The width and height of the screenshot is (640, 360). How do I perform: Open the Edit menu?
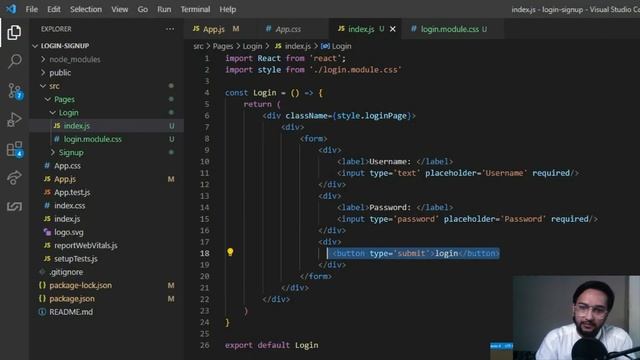click(53, 9)
